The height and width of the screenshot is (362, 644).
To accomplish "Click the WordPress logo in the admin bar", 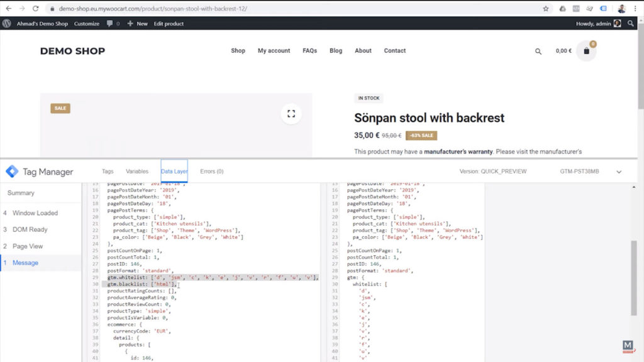I will (6, 23).
